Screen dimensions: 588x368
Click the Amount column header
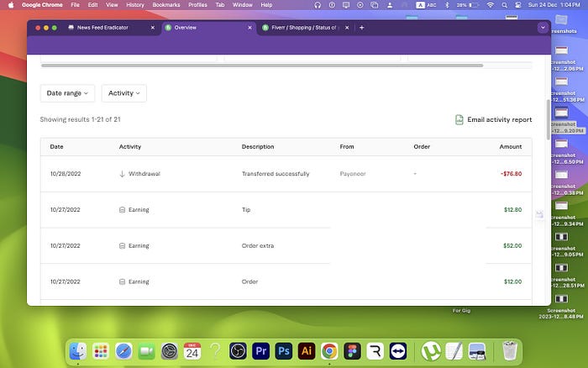pos(511,147)
